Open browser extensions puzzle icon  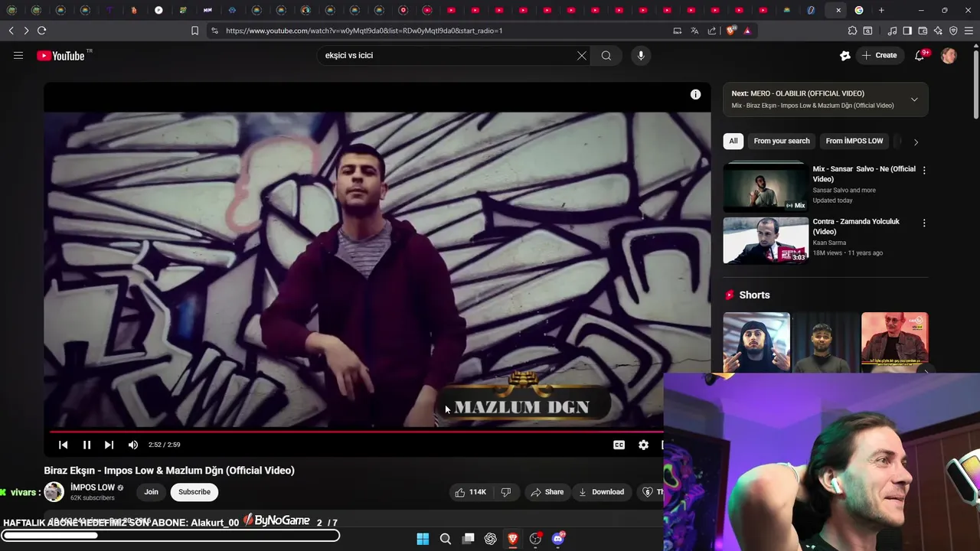[x=852, y=31]
